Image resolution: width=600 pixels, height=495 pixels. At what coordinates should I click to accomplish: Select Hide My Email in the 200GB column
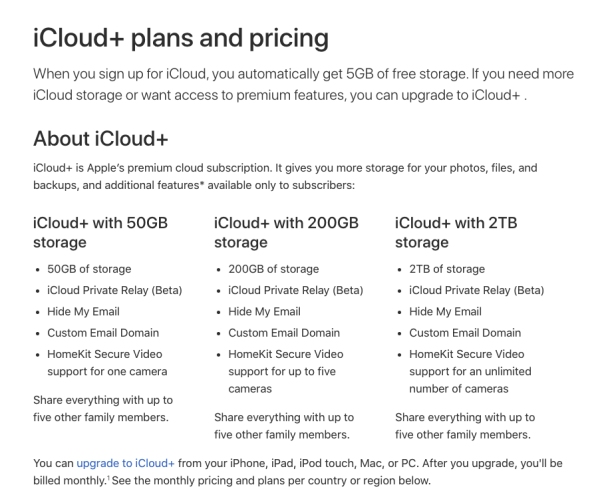(264, 311)
